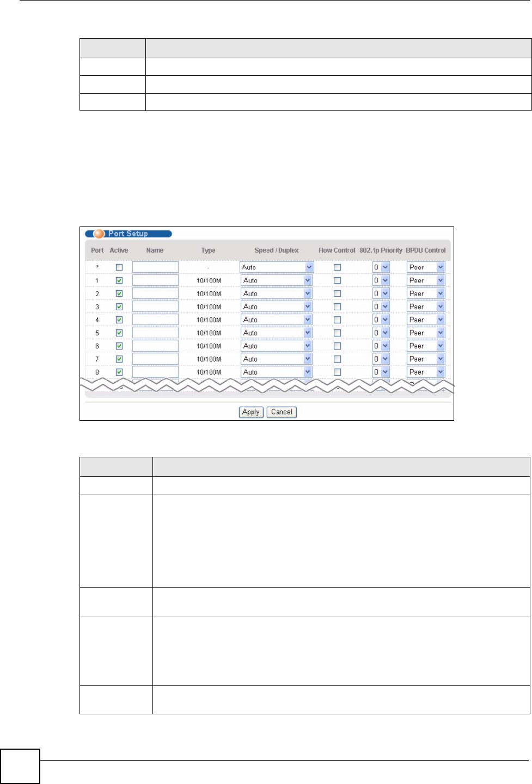Uncheck Active checkbox for port 7

click(119, 359)
